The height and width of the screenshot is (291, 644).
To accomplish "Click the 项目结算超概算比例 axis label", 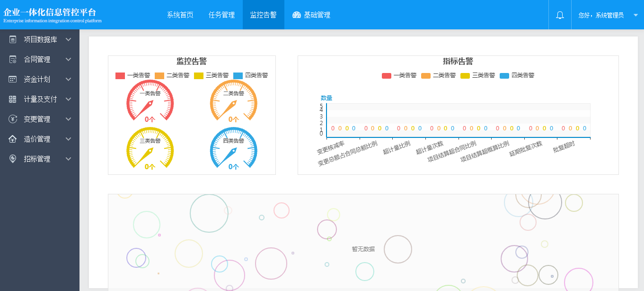I will [485, 152].
